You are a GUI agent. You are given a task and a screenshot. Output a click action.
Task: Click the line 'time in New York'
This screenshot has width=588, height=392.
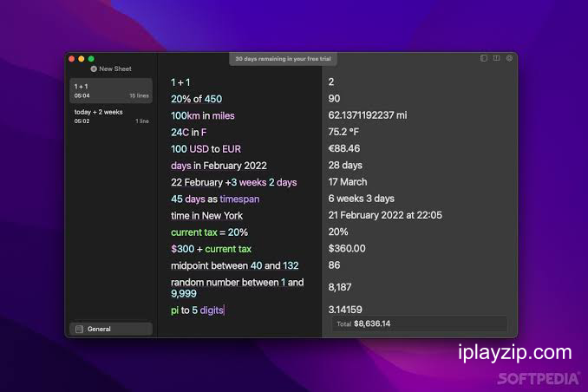coord(206,216)
